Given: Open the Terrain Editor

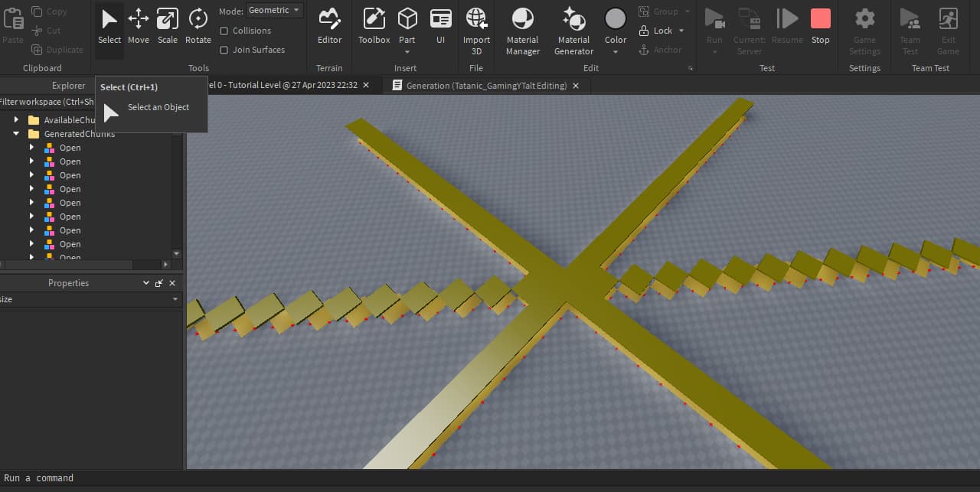Looking at the screenshot, I should click(329, 25).
